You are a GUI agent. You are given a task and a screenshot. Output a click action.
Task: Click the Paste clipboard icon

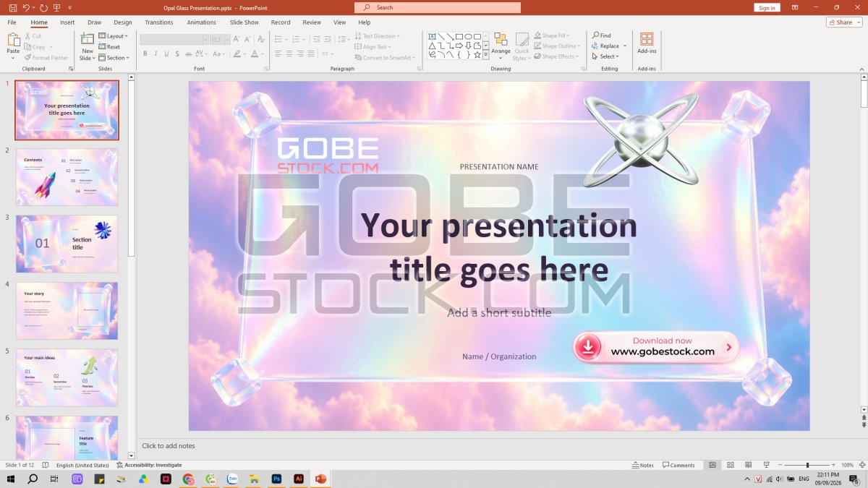(x=13, y=40)
